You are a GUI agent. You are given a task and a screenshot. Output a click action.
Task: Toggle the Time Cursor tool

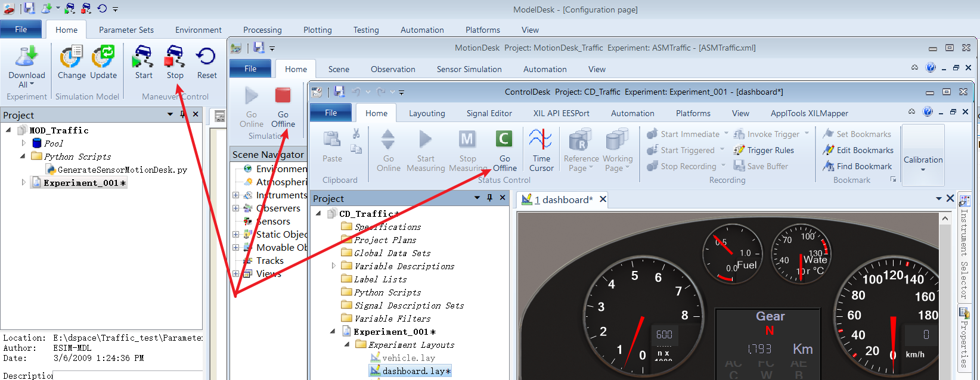[x=541, y=151]
